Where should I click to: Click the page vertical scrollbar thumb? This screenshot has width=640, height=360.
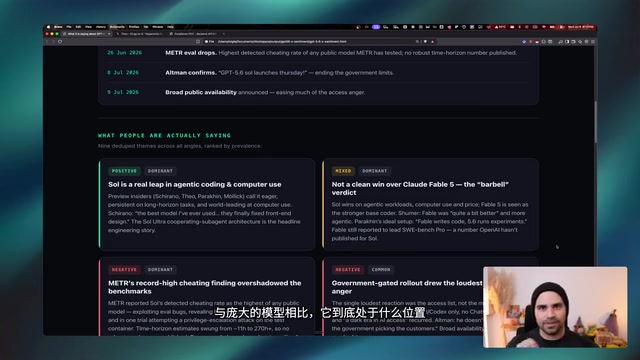[596, 122]
